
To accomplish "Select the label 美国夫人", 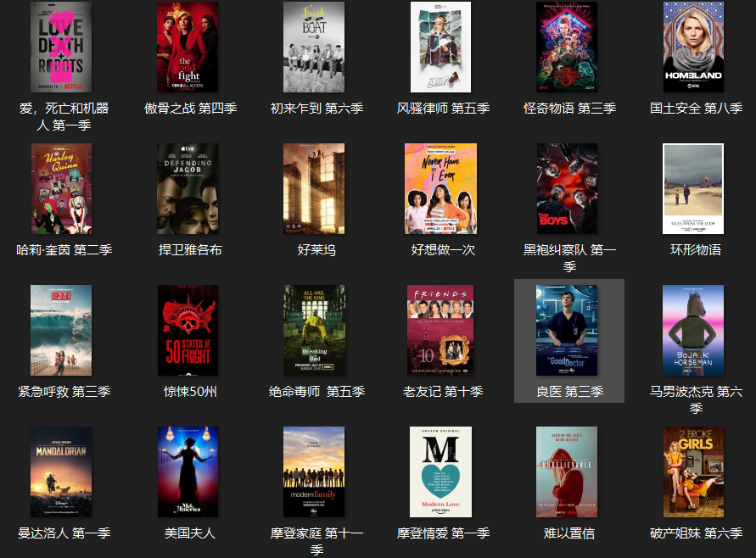I will tap(190, 533).
